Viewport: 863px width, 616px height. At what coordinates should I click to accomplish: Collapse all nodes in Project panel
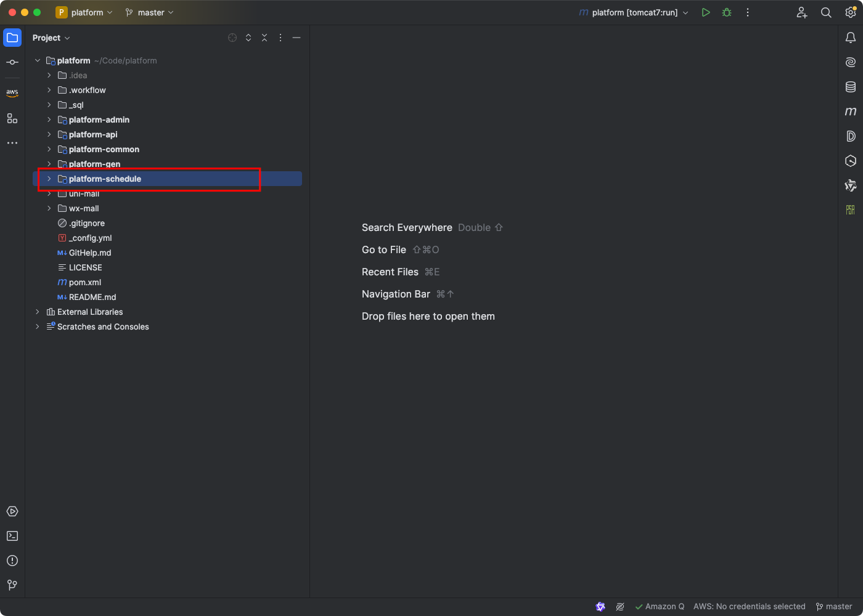(x=264, y=38)
